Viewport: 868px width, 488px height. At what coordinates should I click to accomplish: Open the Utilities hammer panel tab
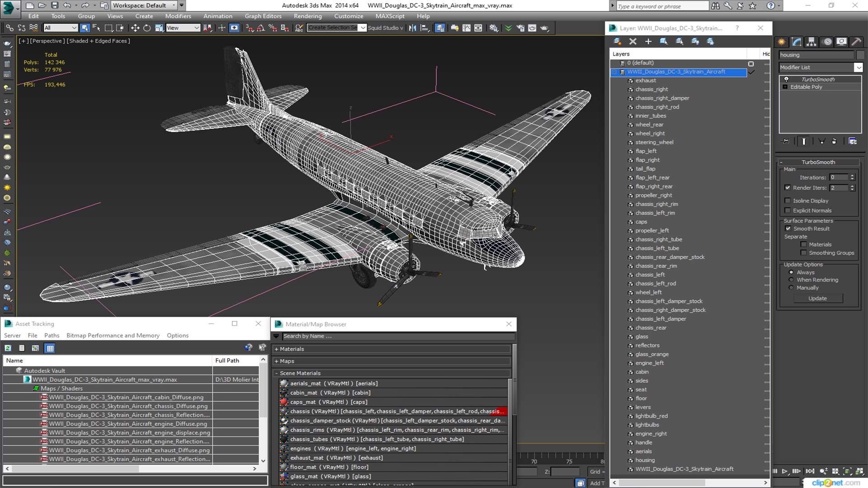tap(856, 42)
